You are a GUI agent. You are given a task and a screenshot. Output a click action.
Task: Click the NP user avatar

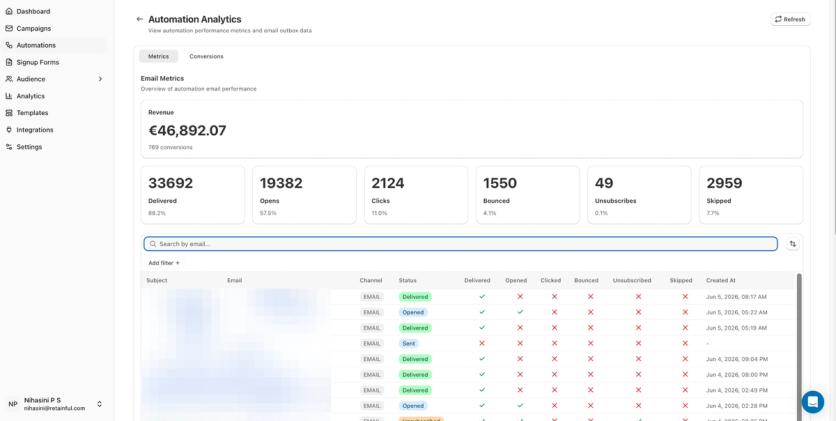13,404
